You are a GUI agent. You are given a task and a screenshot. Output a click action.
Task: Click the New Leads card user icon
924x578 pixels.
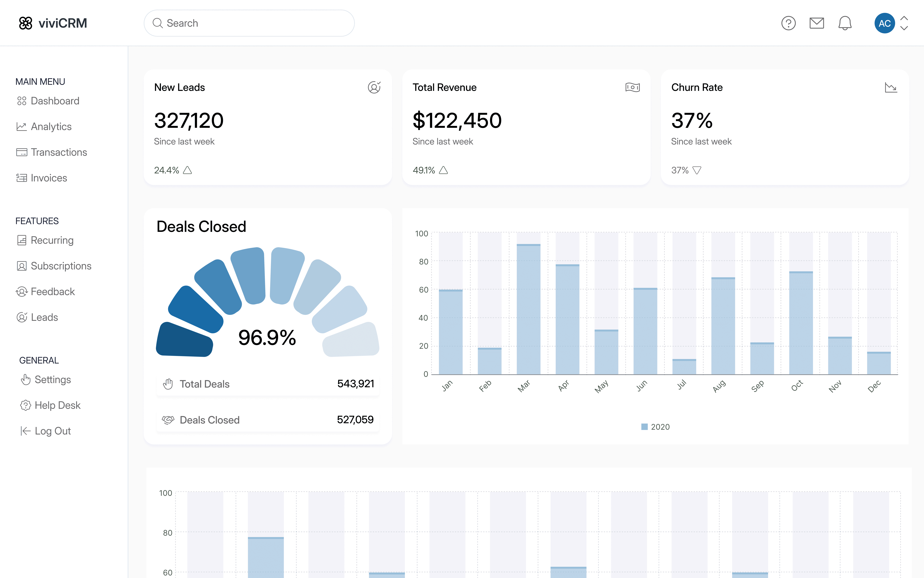(374, 87)
